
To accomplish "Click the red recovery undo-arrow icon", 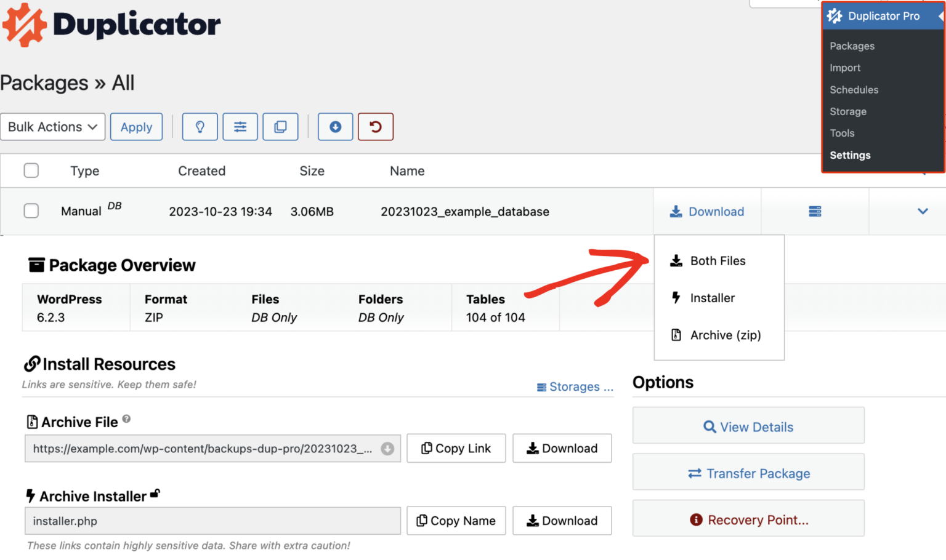I will pyautogui.click(x=375, y=127).
